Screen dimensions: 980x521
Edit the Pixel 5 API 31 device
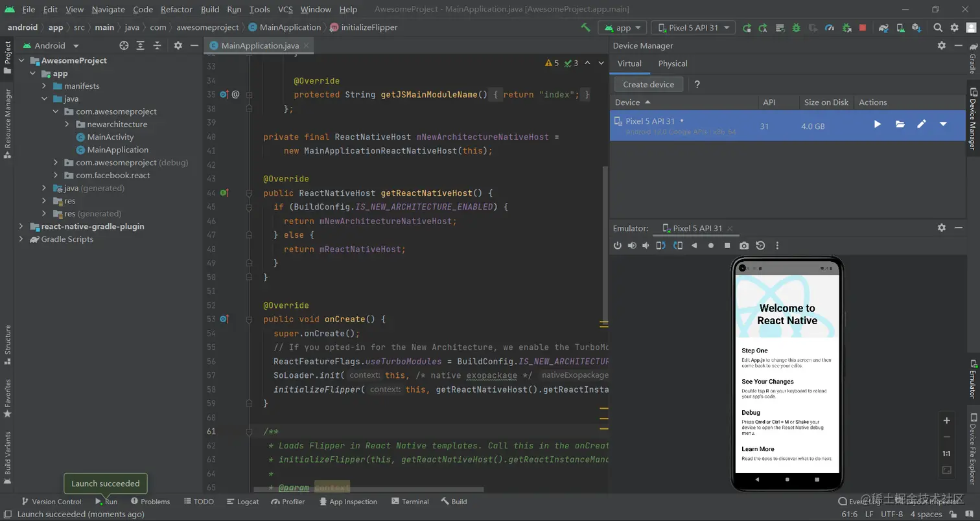(922, 124)
